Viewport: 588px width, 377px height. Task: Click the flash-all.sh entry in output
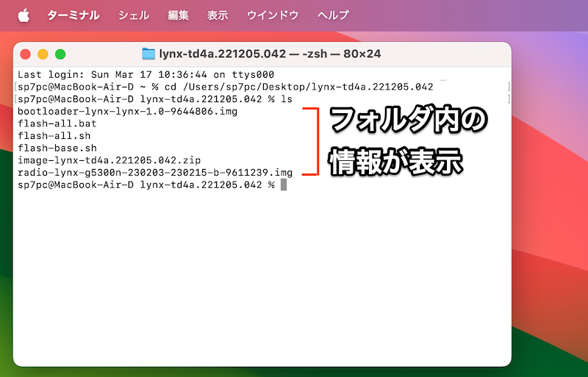(54, 136)
